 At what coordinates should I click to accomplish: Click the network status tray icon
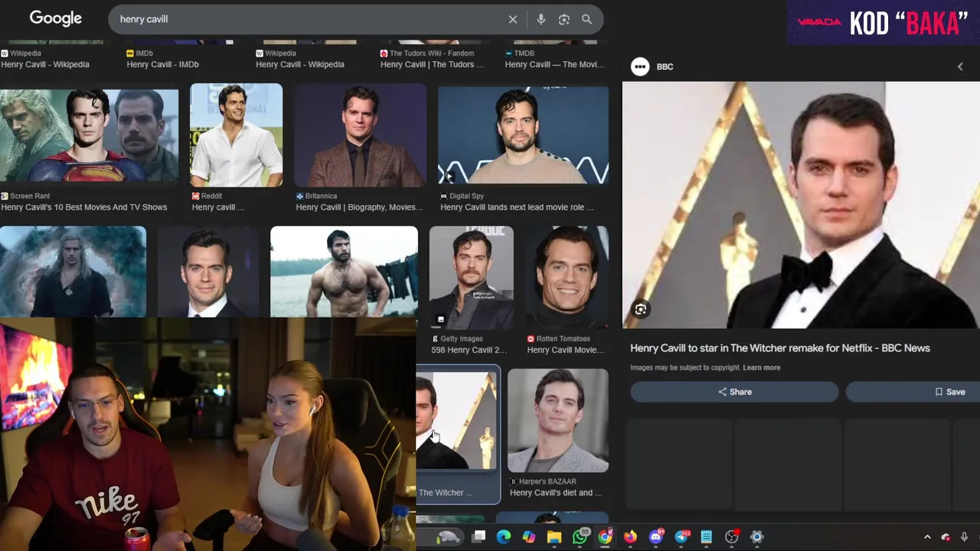[946, 537]
